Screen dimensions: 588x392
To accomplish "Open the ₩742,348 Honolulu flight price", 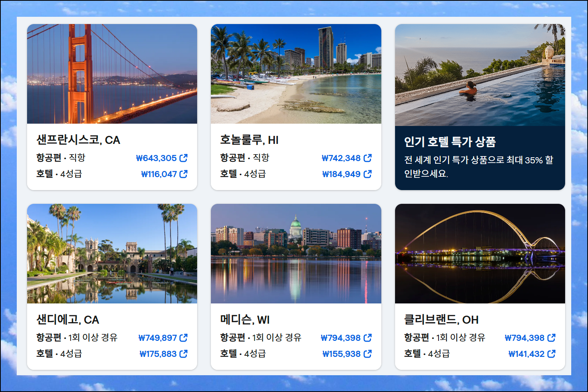I will [341, 158].
